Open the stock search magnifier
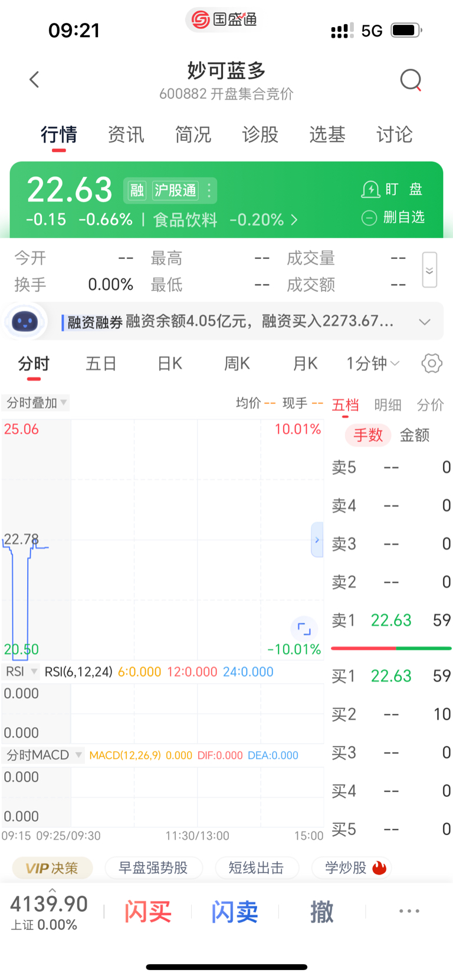453x980 pixels. coord(411,80)
